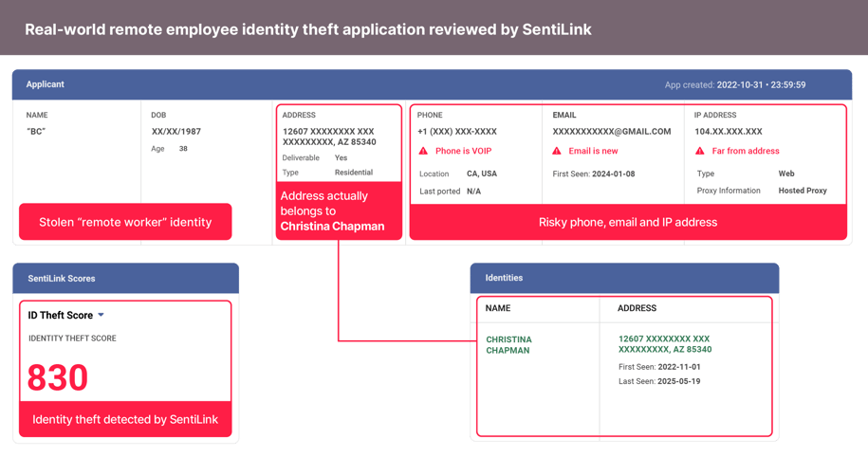
Task: Click the Deliverable Yes value
Action: [341, 157]
